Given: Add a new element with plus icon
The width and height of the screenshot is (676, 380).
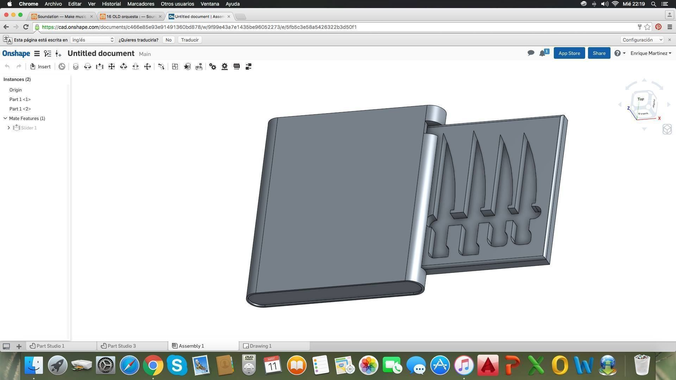Looking at the screenshot, I should click(19, 346).
